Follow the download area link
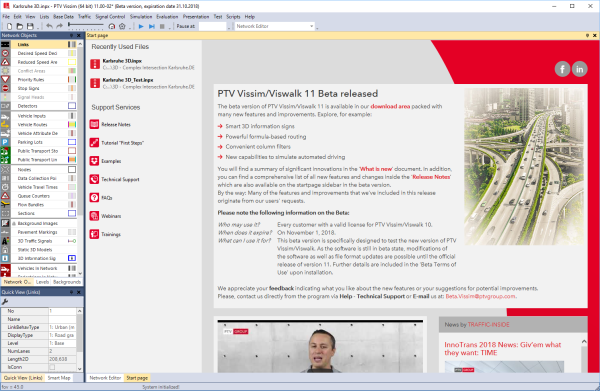The width and height of the screenshot is (600, 391). 390,106
